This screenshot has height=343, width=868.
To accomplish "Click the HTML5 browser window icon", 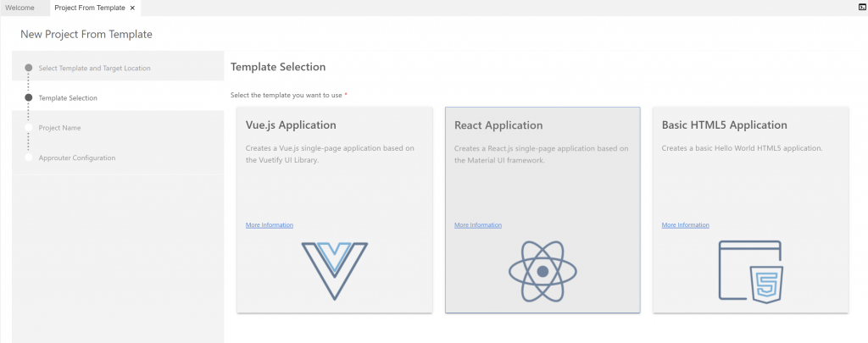I will (751, 272).
